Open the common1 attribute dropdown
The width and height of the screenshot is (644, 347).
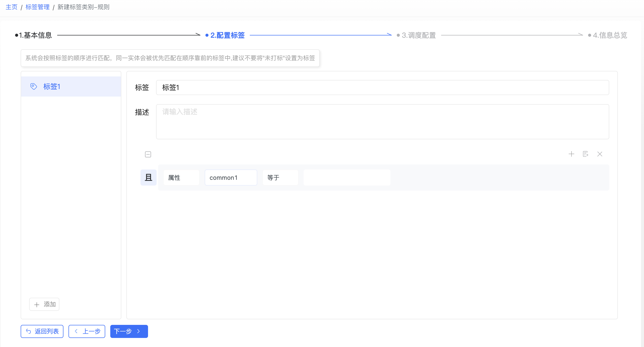pyautogui.click(x=231, y=178)
